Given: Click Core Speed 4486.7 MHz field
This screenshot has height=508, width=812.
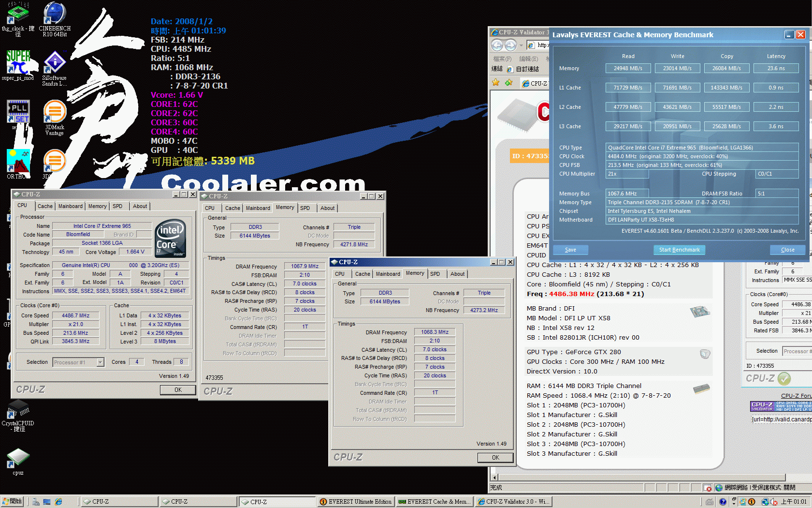Looking at the screenshot, I should (x=75, y=315).
